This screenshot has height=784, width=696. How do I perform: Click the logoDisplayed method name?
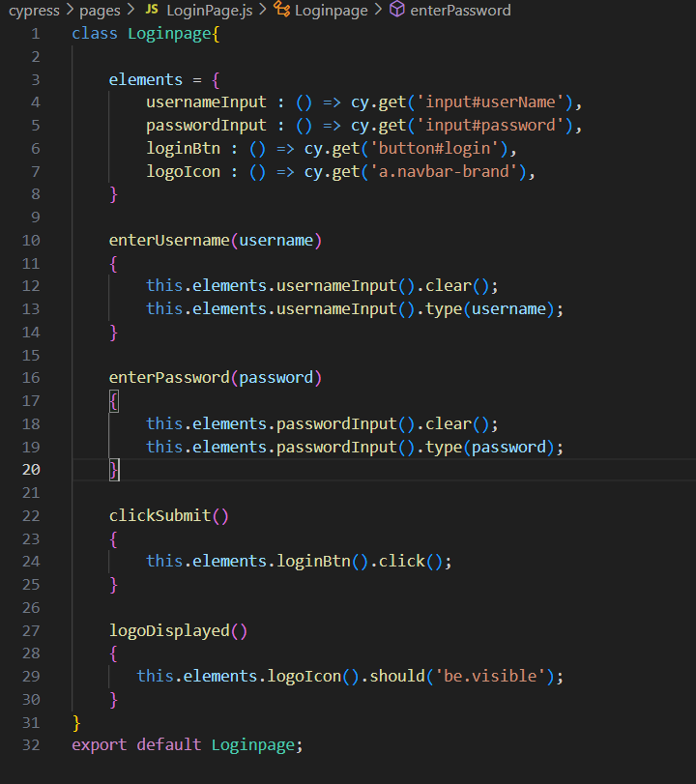(x=169, y=630)
